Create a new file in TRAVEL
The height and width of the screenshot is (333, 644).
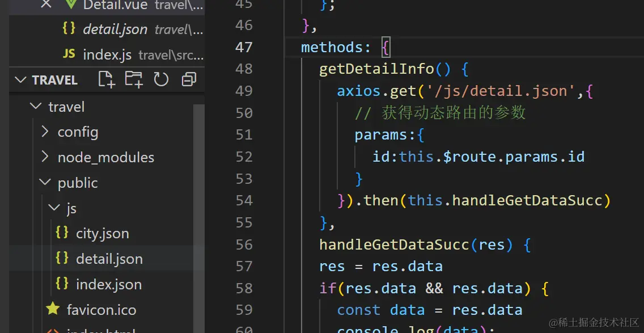click(x=107, y=79)
